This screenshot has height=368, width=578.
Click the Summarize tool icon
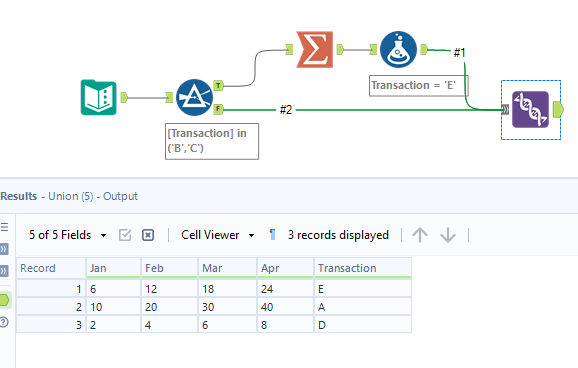[314, 49]
